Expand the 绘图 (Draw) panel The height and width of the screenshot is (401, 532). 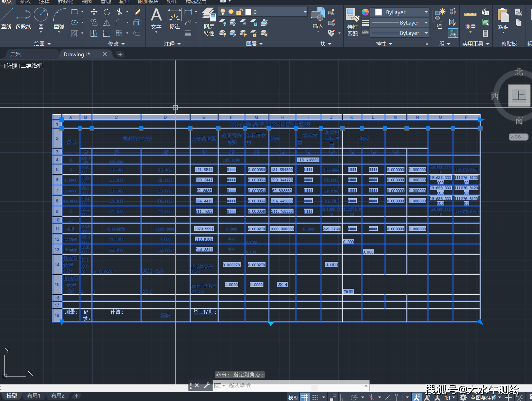point(42,44)
